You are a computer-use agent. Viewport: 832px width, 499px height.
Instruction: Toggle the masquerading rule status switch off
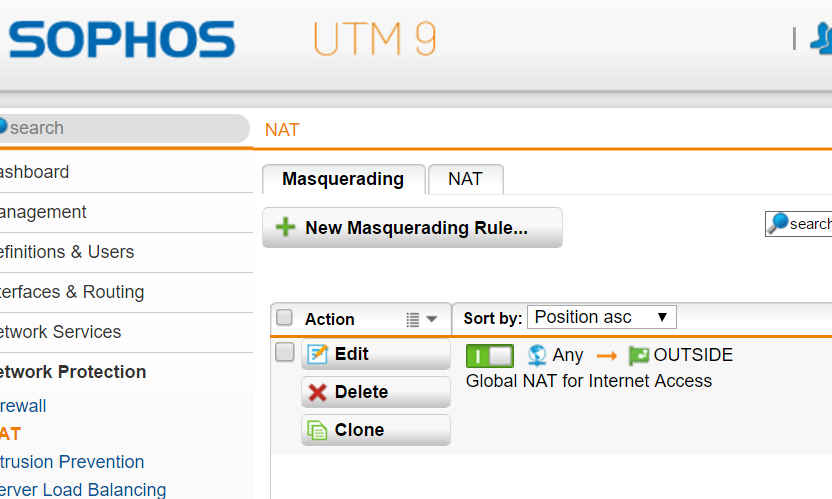click(x=490, y=356)
